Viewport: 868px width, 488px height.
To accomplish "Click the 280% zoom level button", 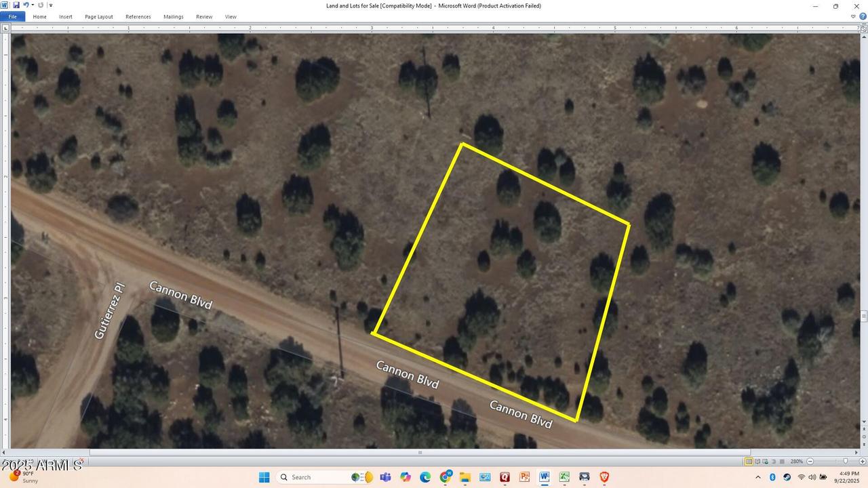I will click(x=796, y=462).
